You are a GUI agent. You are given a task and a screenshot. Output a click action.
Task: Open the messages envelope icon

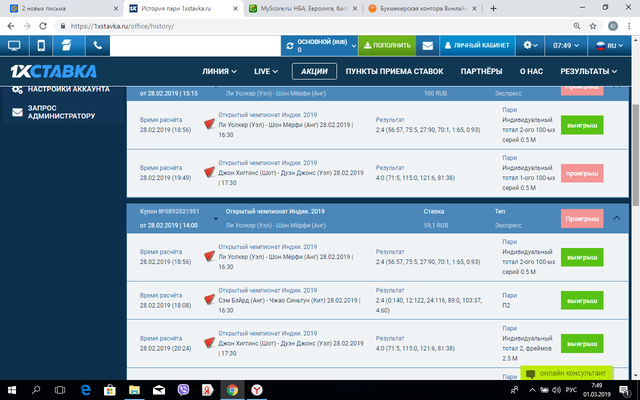click(427, 46)
